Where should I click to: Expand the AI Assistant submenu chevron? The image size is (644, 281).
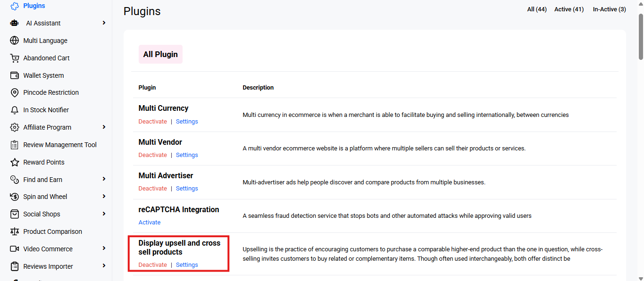[x=104, y=23]
